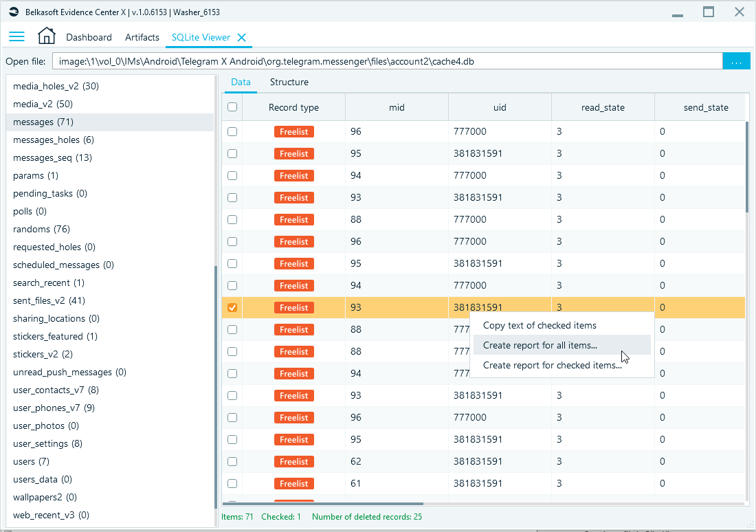
Task: Open the users (7) table
Action: point(109,462)
